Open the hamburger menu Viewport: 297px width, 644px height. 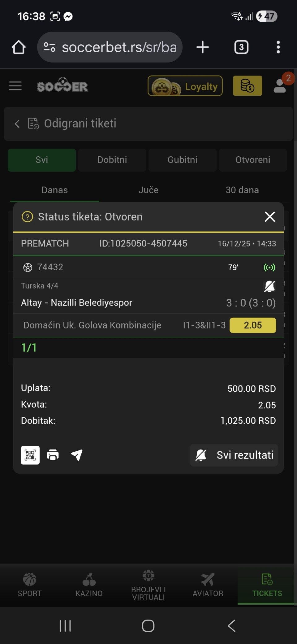click(x=15, y=86)
